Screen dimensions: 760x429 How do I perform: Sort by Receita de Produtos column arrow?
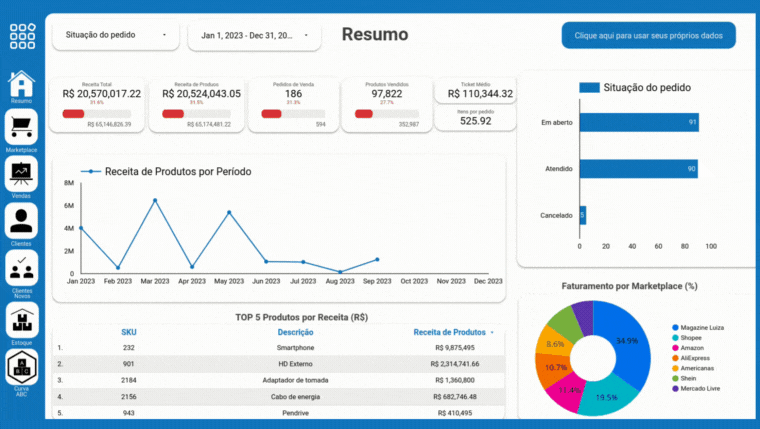pyautogui.click(x=492, y=332)
